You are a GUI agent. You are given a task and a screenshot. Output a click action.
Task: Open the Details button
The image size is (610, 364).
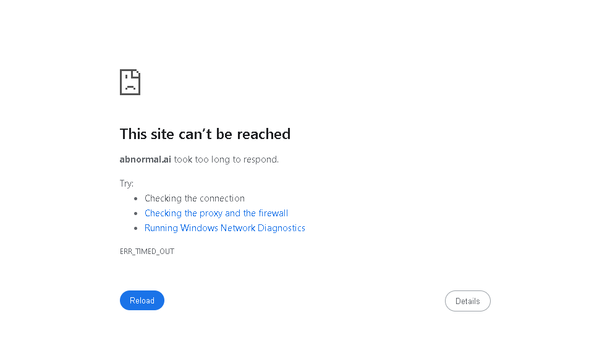point(467,301)
